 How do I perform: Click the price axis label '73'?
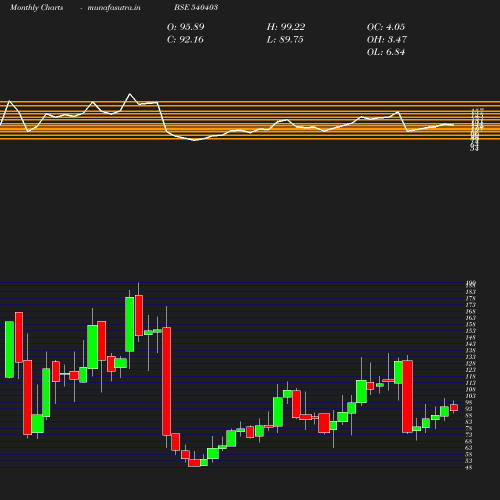pyautogui.click(x=469, y=435)
